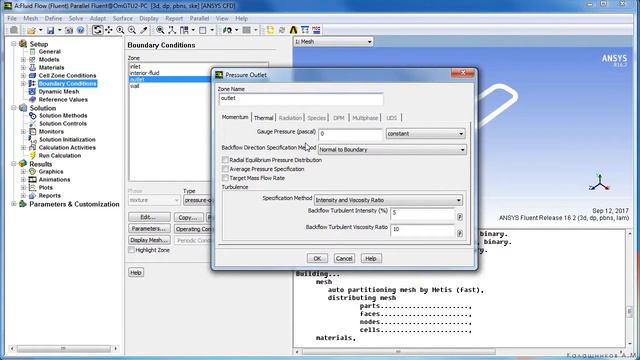Click the Parameters... button
640x360 pixels.
[149, 229]
